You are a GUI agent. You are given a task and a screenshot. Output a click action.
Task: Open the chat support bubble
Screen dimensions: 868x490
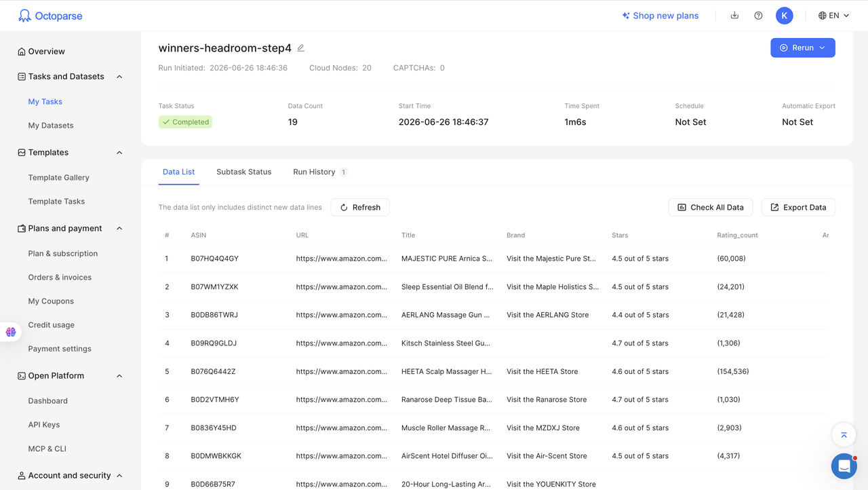[x=844, y=466]
